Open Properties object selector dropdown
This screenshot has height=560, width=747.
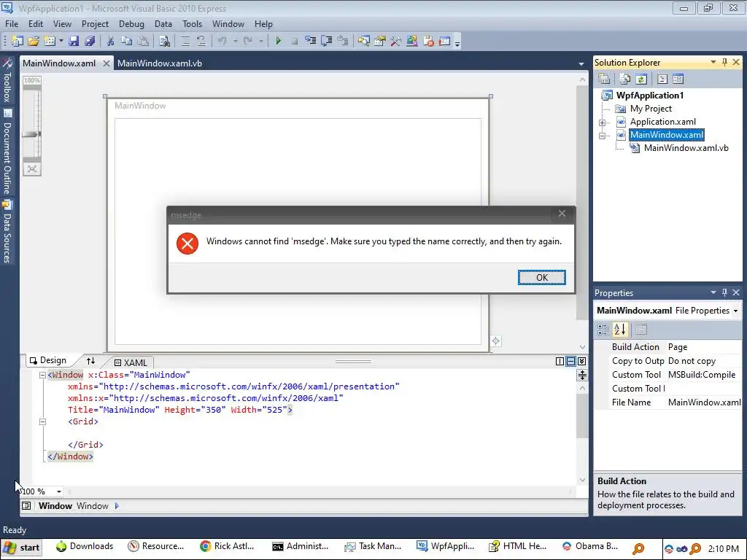(735, 311)
